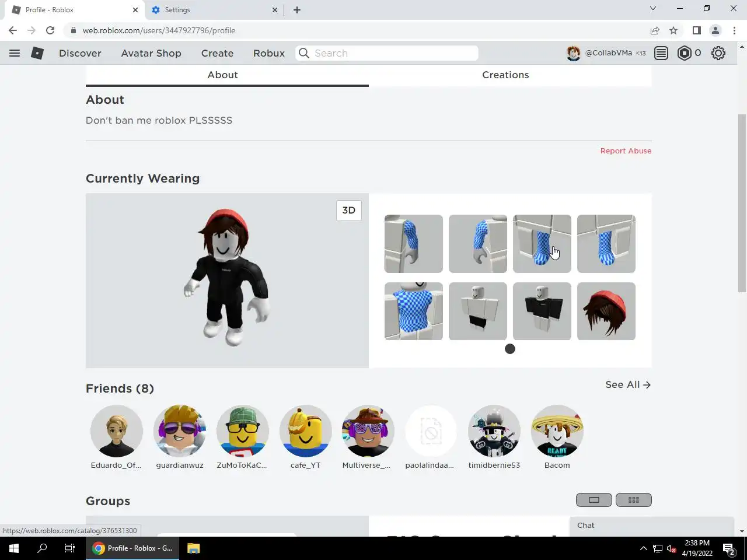This screenshot has height=560, width=747.
Task: Open the red beanie brown hair item
Action: pos(606,311)
